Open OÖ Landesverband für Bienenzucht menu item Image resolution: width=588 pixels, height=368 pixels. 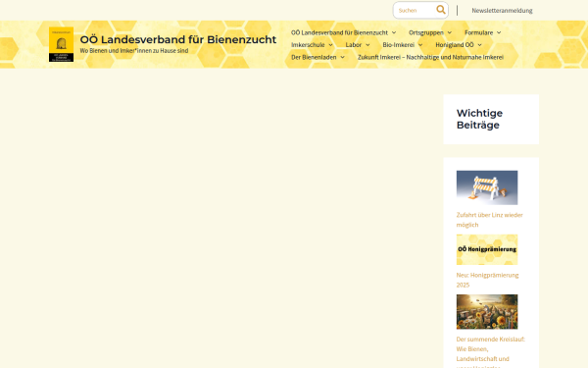click(x=339, y=32)
